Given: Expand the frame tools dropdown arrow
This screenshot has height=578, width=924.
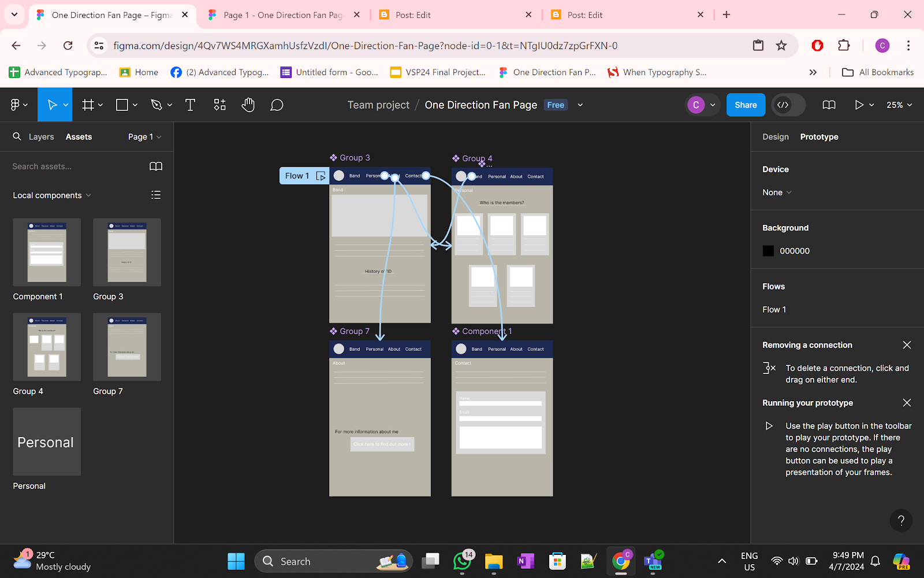Looking at the screenshot, I should (x=100, y=105).
